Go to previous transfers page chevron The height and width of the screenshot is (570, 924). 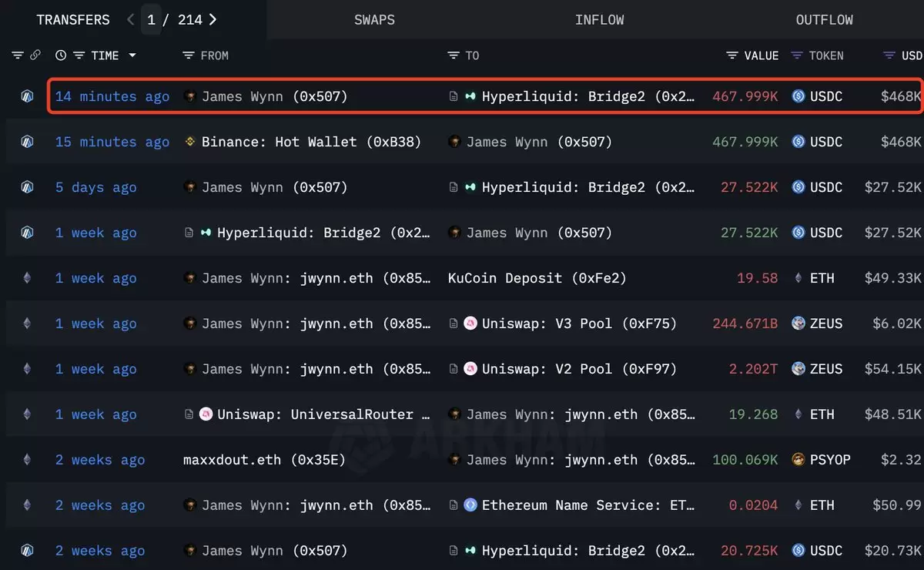130,19
